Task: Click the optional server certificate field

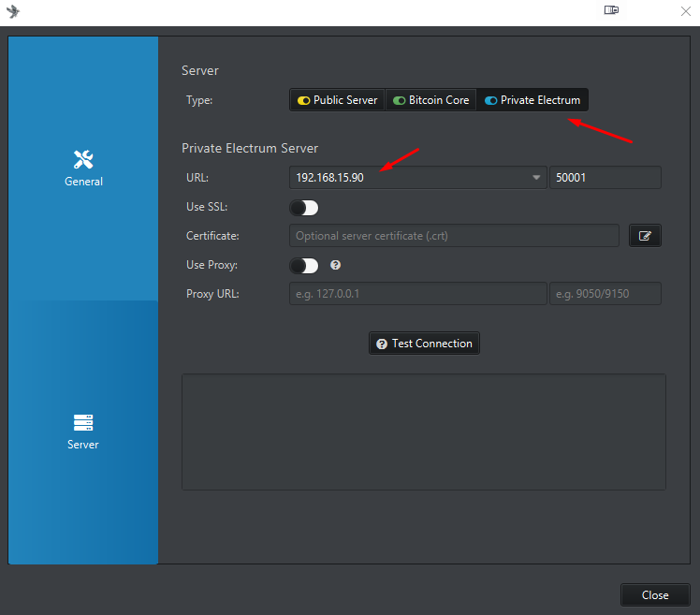Action: coord(454,236)
